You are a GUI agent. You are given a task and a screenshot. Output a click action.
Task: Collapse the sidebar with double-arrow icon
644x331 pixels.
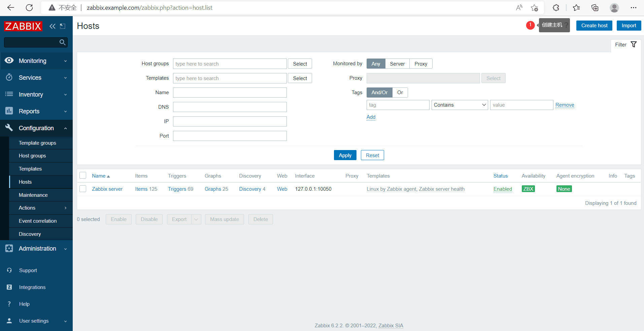pyautogui.click(x=52, y=26)
